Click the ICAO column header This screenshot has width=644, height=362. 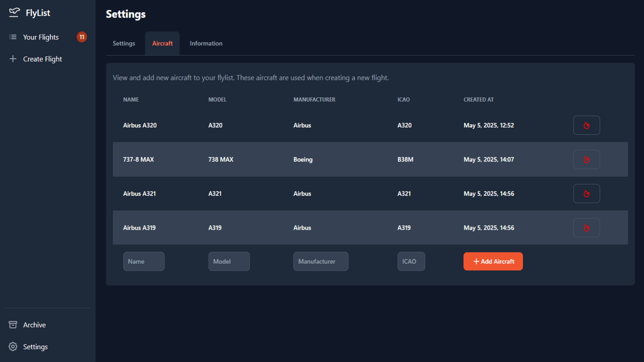pos(404,99)
